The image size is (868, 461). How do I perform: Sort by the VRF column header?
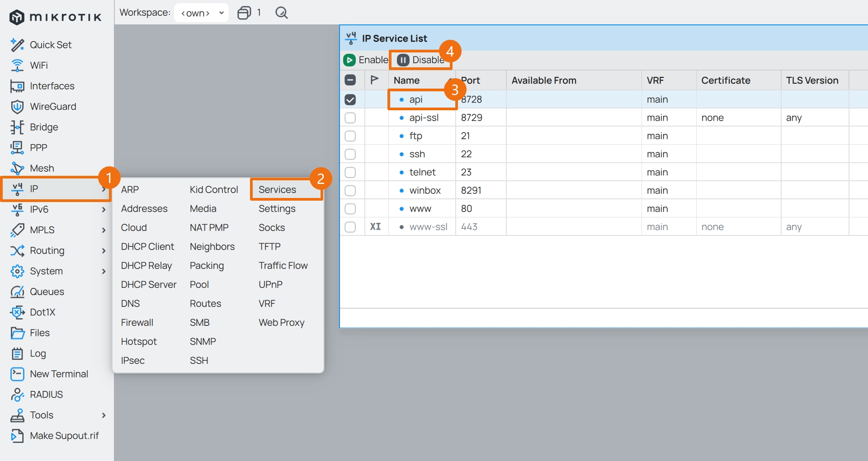669,80
